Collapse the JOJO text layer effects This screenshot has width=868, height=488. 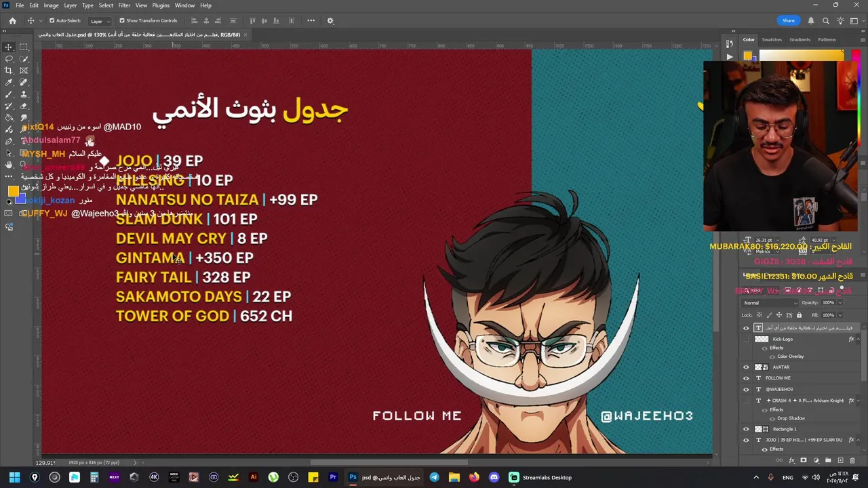857,440
